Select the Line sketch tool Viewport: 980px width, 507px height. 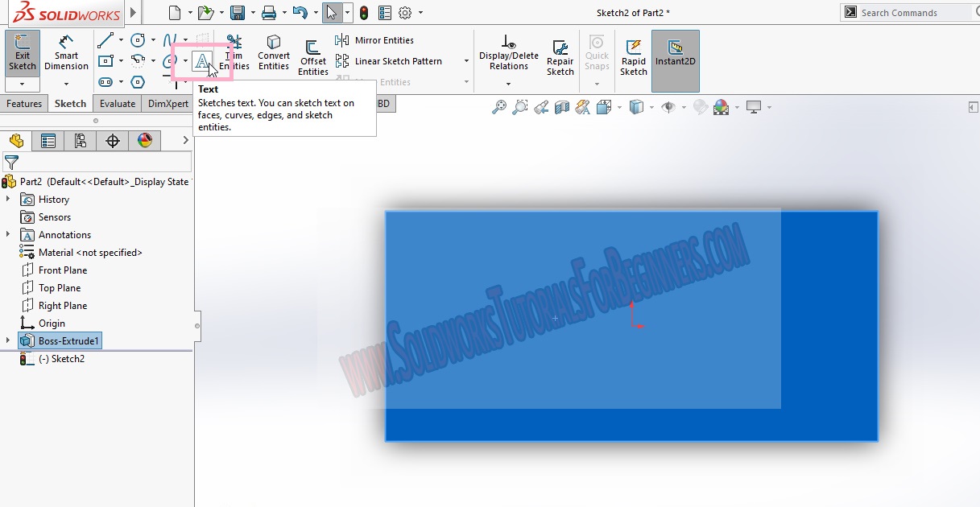(106, 39)
